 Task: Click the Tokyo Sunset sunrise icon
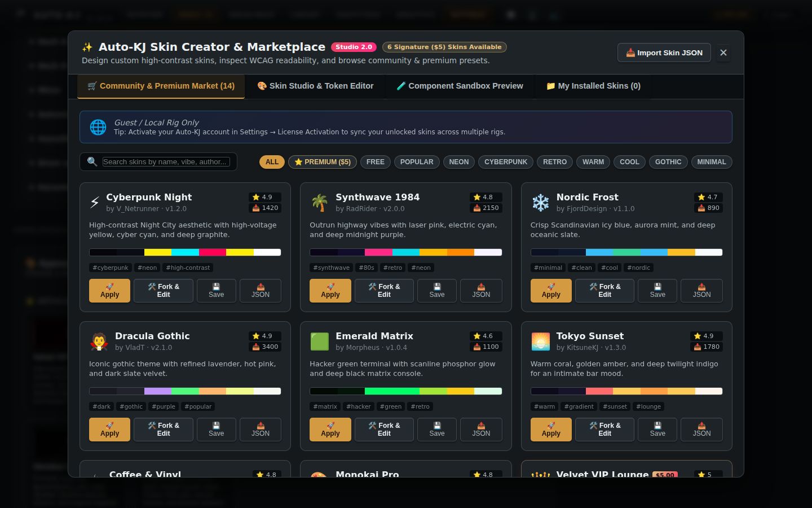click(x=541, y=341)
